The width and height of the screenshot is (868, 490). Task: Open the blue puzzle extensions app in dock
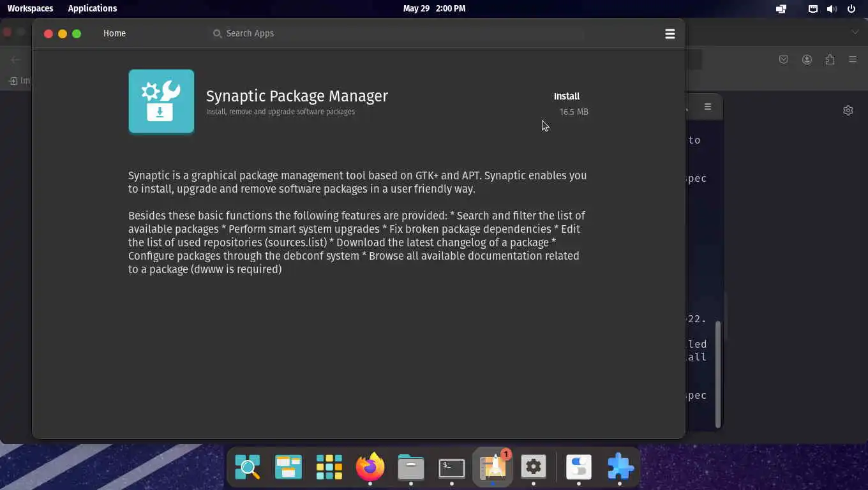[x=620, y=468]
